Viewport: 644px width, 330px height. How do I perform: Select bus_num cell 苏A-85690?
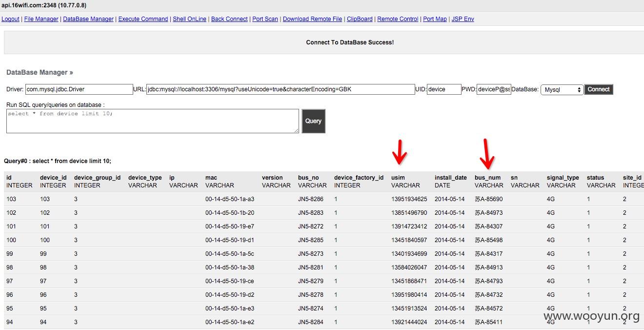coord(489,199)
